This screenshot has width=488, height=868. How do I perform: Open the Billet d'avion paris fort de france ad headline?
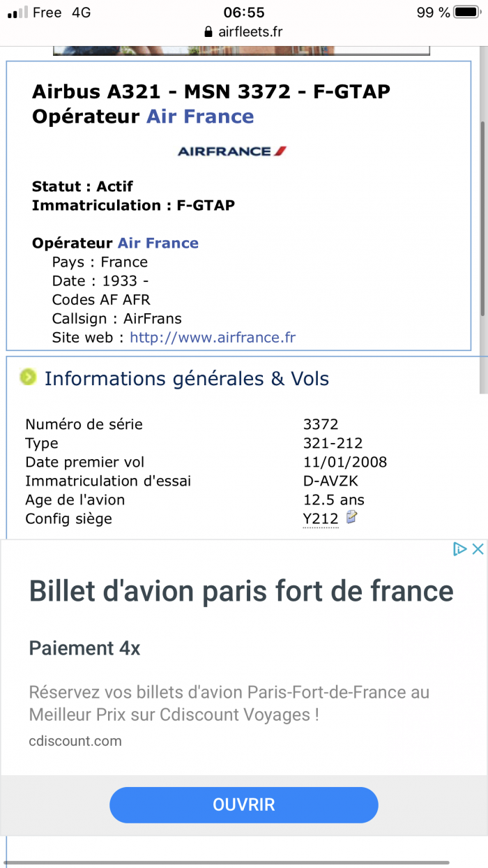click(241, 590)
